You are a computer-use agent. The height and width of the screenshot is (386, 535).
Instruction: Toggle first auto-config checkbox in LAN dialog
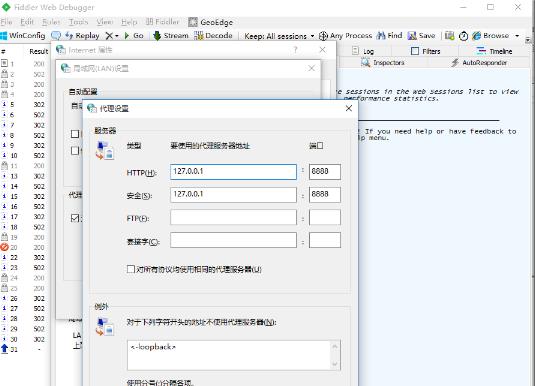[75, 134]
